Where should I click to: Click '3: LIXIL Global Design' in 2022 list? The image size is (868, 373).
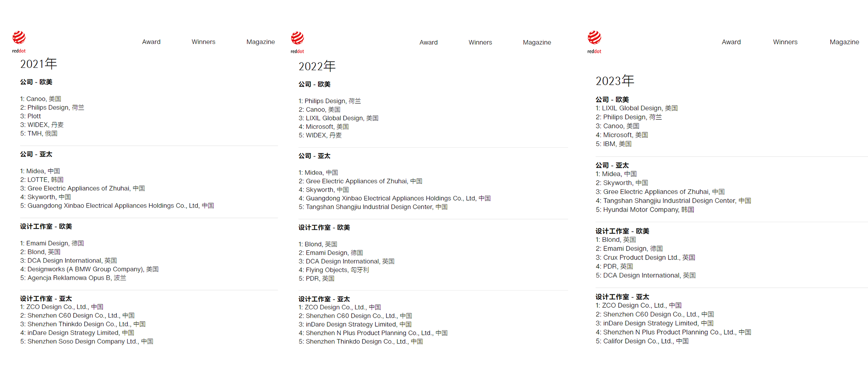(338, 118)
